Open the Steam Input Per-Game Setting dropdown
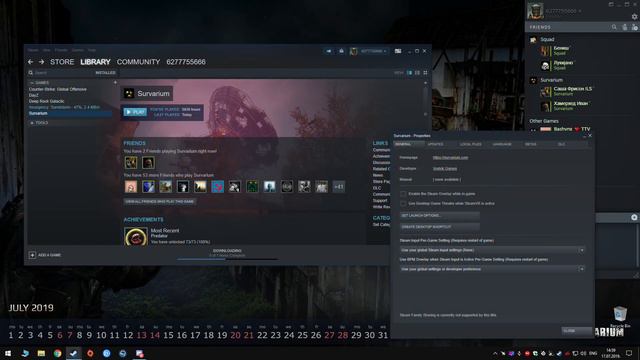 tap(492, 250)
